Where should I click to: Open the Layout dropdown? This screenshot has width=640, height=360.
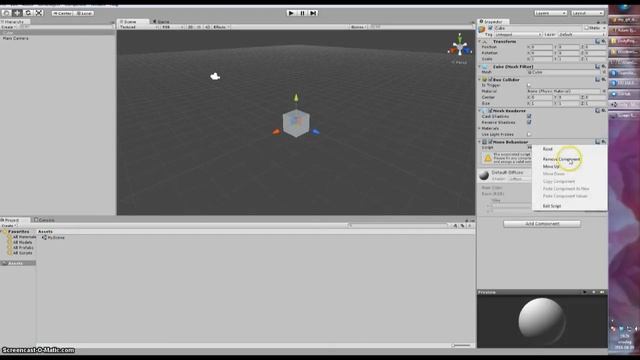click(587, 13)
